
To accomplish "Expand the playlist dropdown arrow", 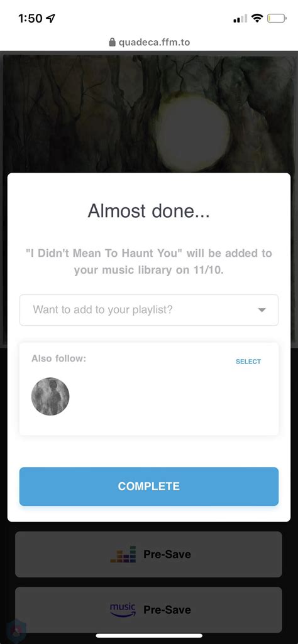I will 262,310.
